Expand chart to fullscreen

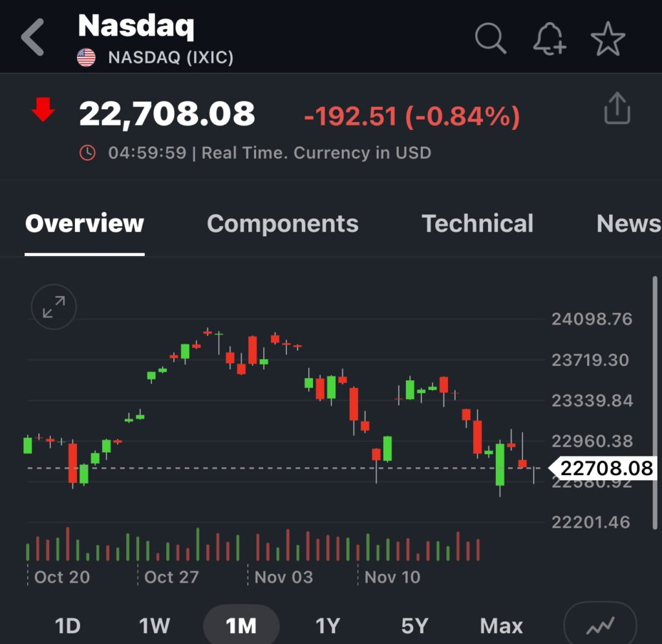(54, 307)
